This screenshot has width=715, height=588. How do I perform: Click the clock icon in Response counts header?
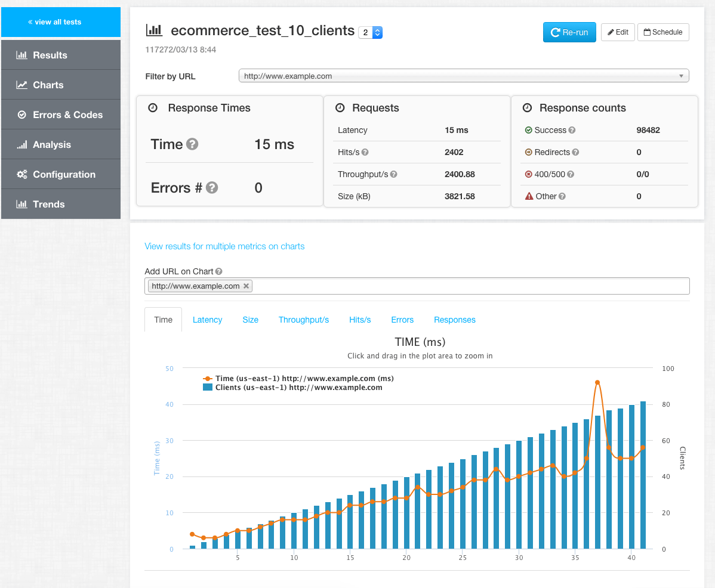coord(527,108)
